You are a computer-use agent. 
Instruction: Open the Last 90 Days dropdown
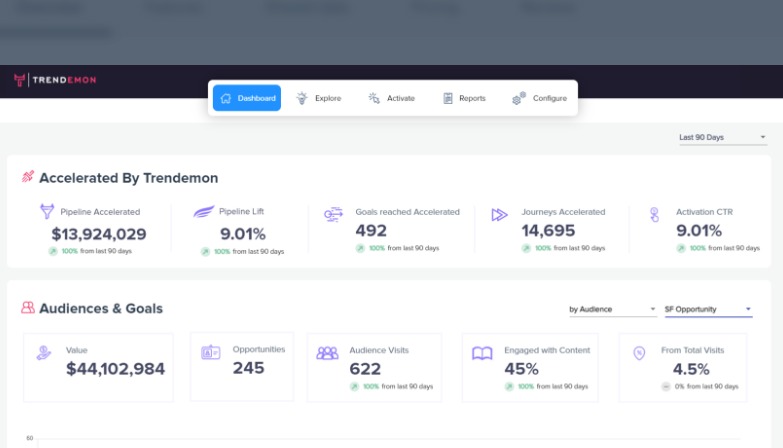coord(723,137)
